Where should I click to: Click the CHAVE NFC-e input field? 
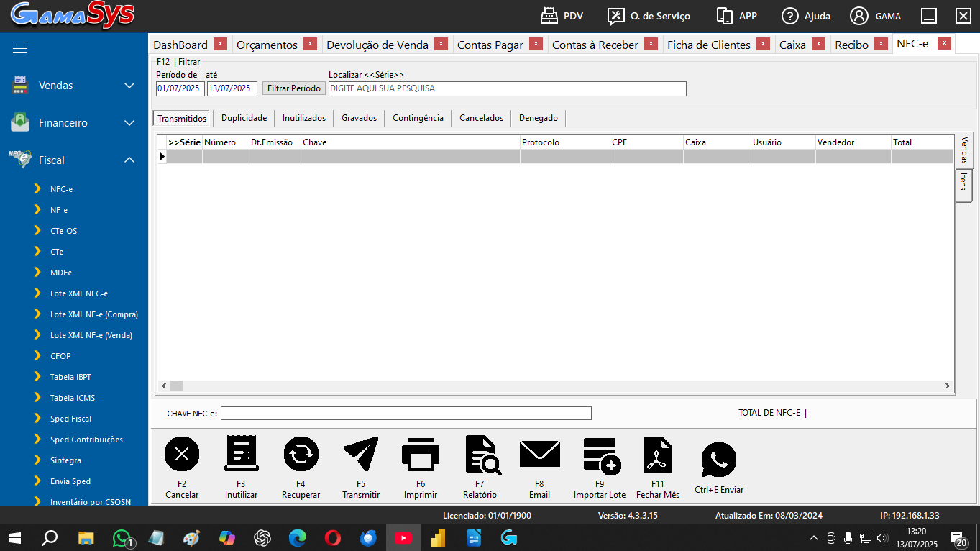pos(406,414)
